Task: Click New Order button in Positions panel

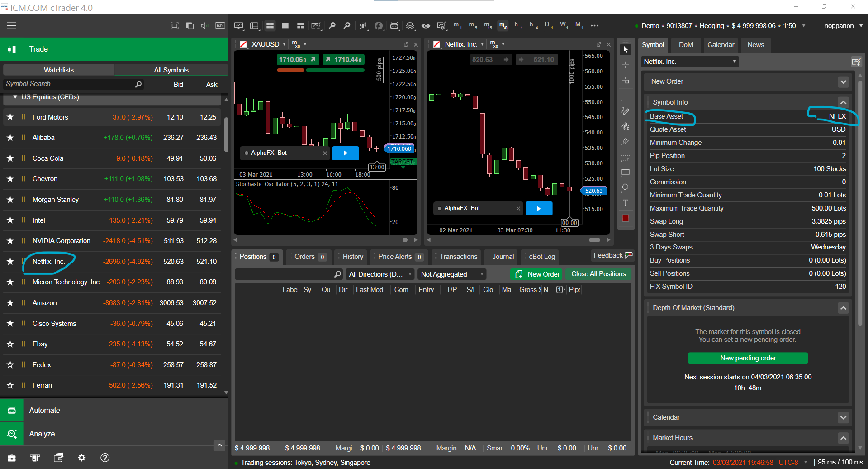Action: [x=537, y=274]
